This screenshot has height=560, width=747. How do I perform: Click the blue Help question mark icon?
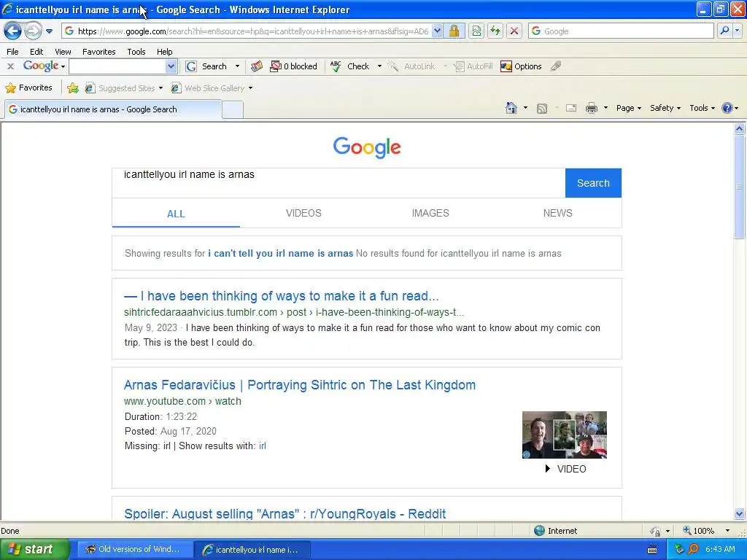point(727,108)
